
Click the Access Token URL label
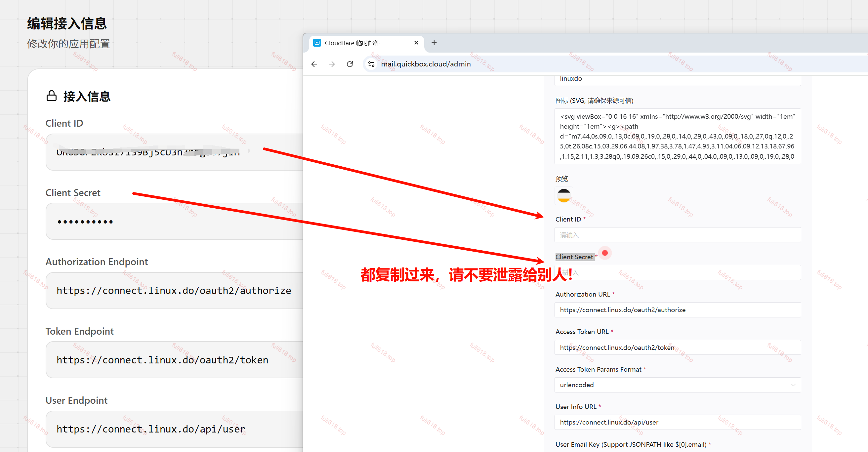[582, 332]
